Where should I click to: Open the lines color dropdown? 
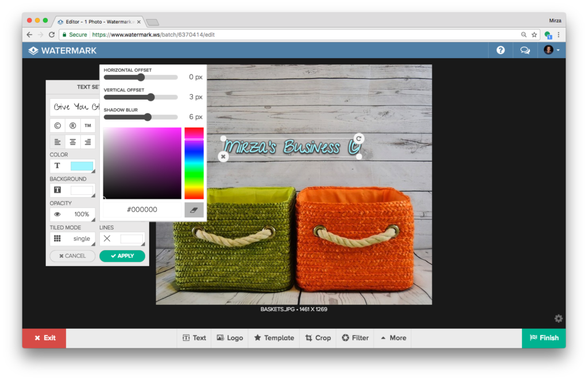point(131,239)
